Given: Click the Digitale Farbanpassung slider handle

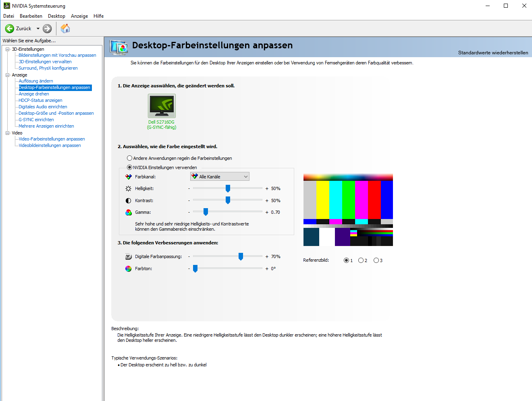Looking at the screenshot, I should click(241, 256).
